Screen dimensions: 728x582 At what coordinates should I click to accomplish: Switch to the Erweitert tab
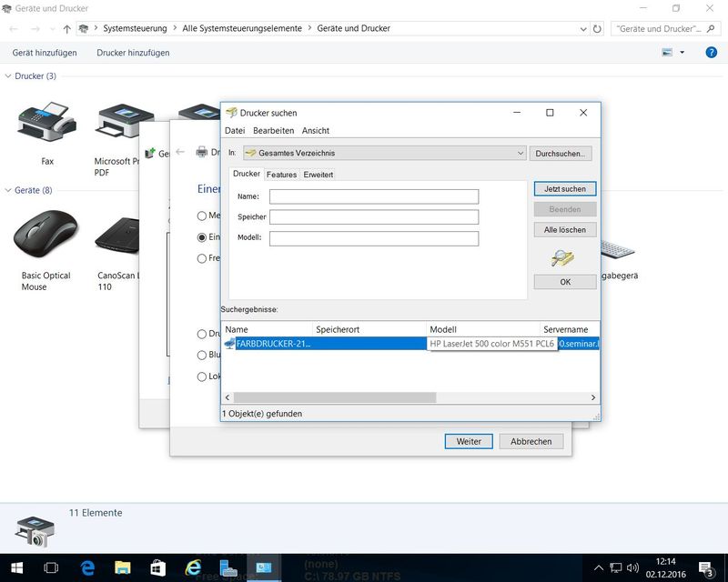tap(318, 175)
